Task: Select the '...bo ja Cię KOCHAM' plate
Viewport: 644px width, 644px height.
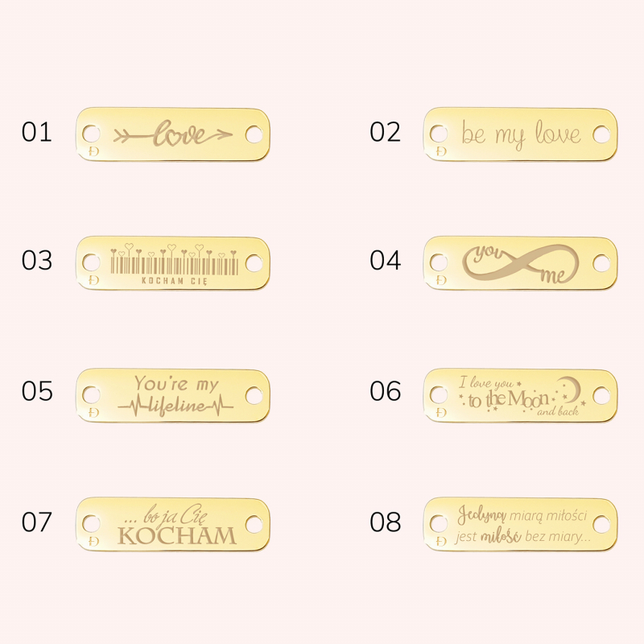Action: (173, 524)
